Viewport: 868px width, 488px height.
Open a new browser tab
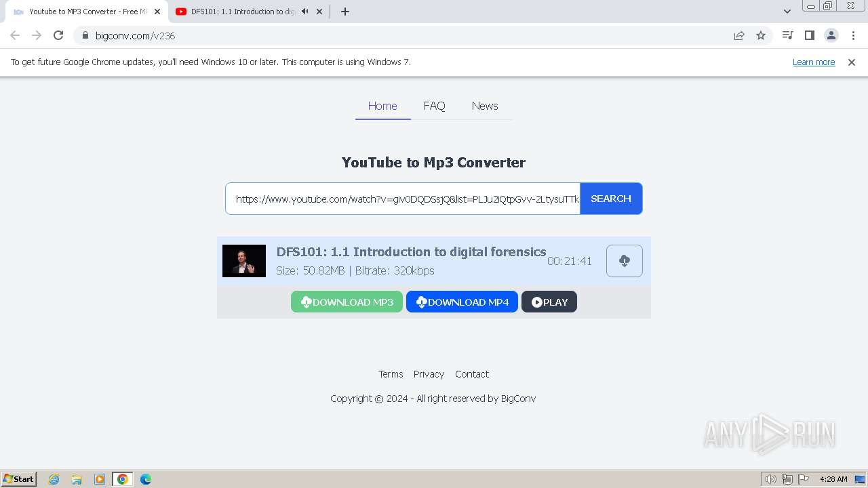point(345,12)
